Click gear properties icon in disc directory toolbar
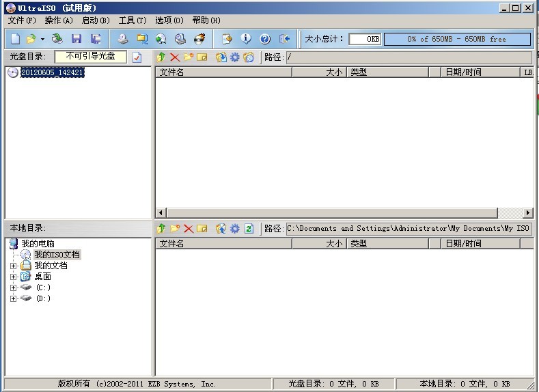 click(235, 57)
